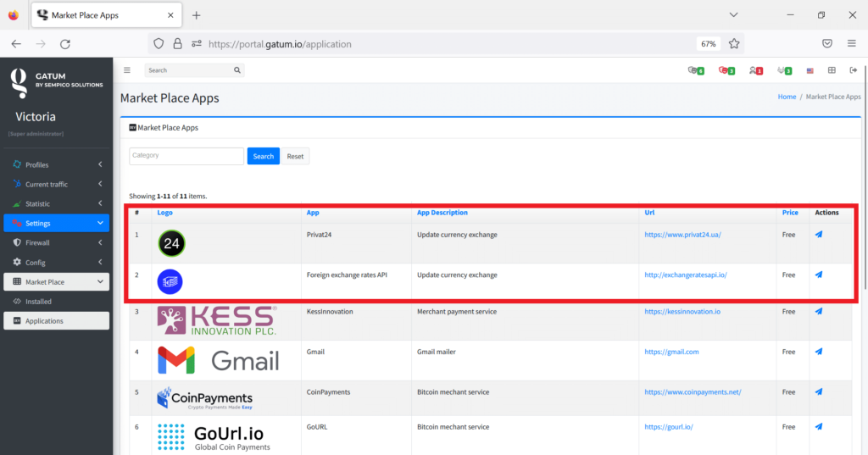Click the GoURL row action icon

tap(819, 427)
